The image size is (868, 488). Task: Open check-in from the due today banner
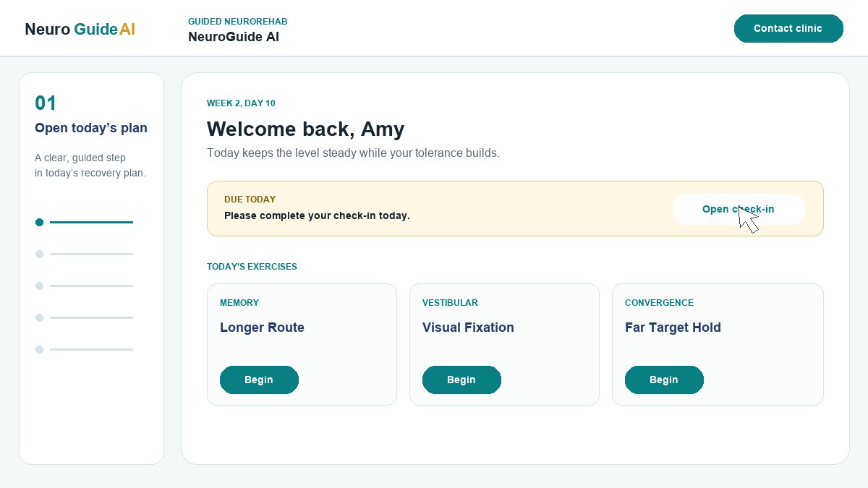click(x=739, y=209)
